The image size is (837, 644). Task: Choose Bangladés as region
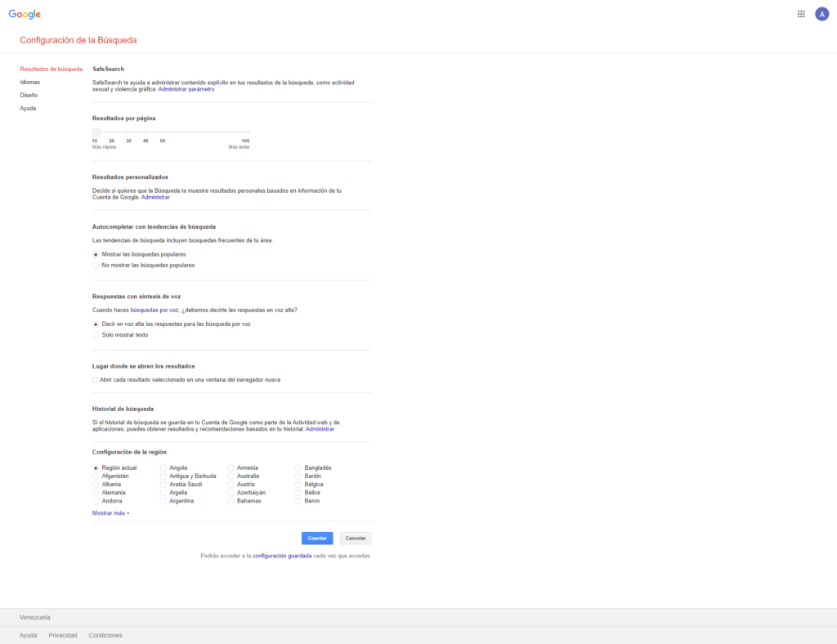(x=298, y=468)
